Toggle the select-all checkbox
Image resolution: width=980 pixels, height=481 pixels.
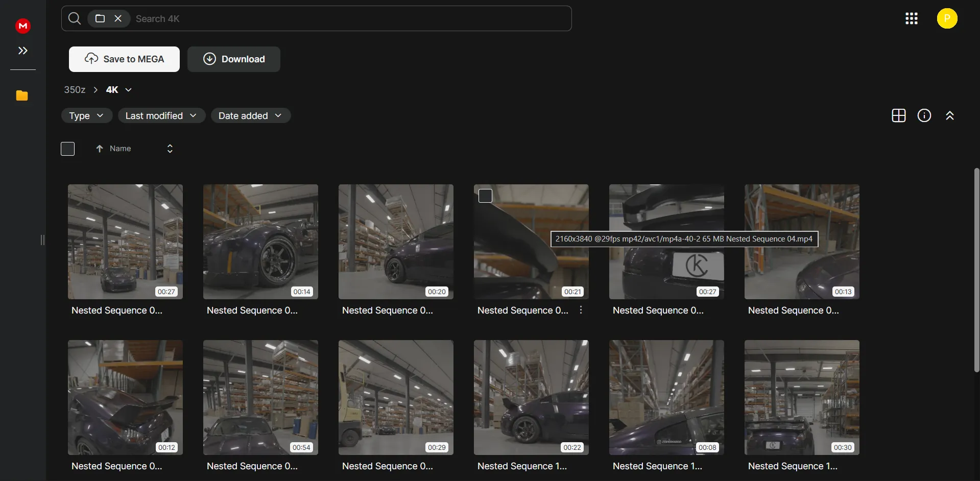pos(68,149)
